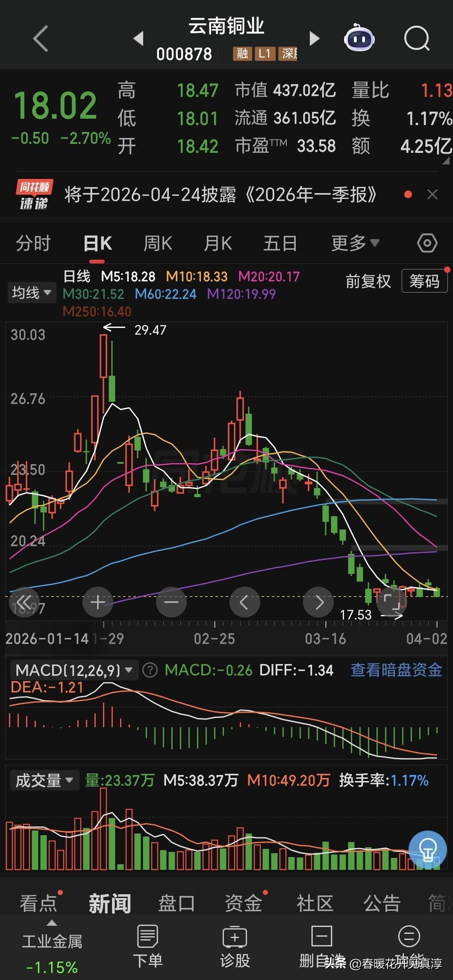453x980 pixels.
Task: Select the 日K daily candlestick tab
Action: click(x=97, y=243)
